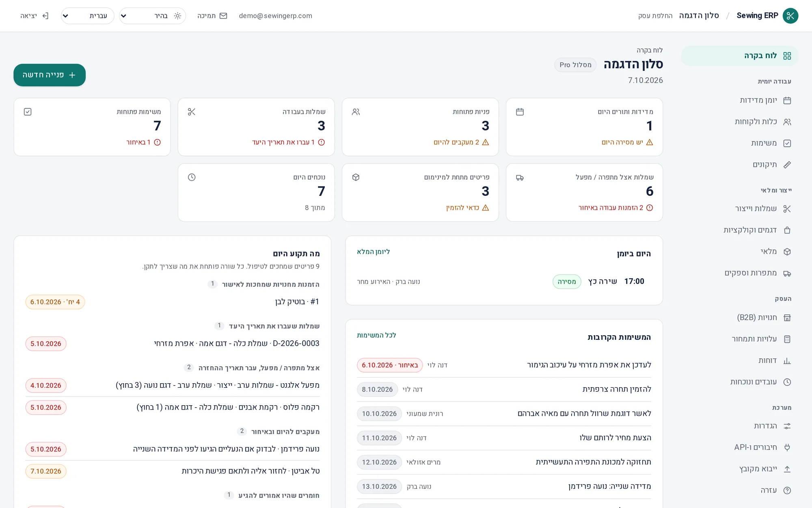Open the פריטים מתחת למינימום card
Viewport: 812px width, 508px height.
click(420, 193)
